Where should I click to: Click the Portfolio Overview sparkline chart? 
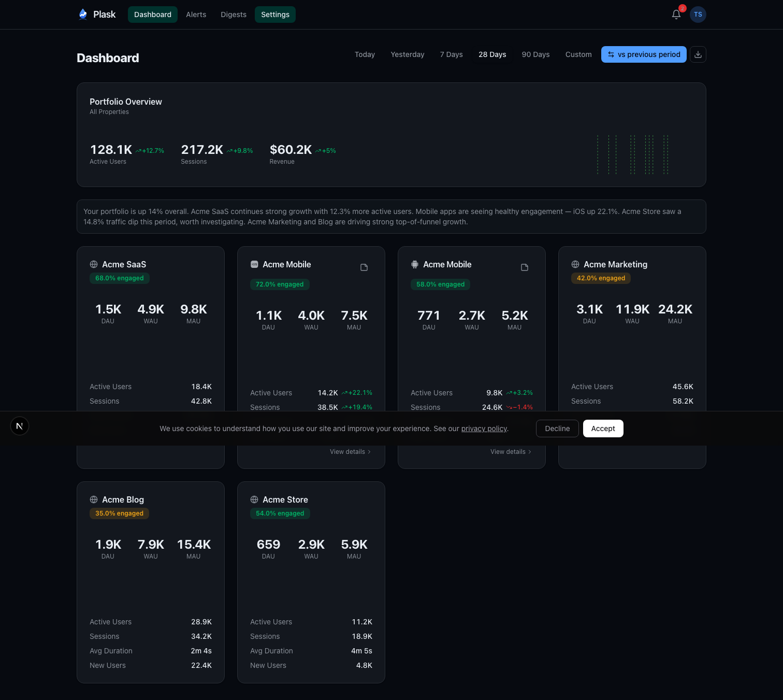point(632,154)
